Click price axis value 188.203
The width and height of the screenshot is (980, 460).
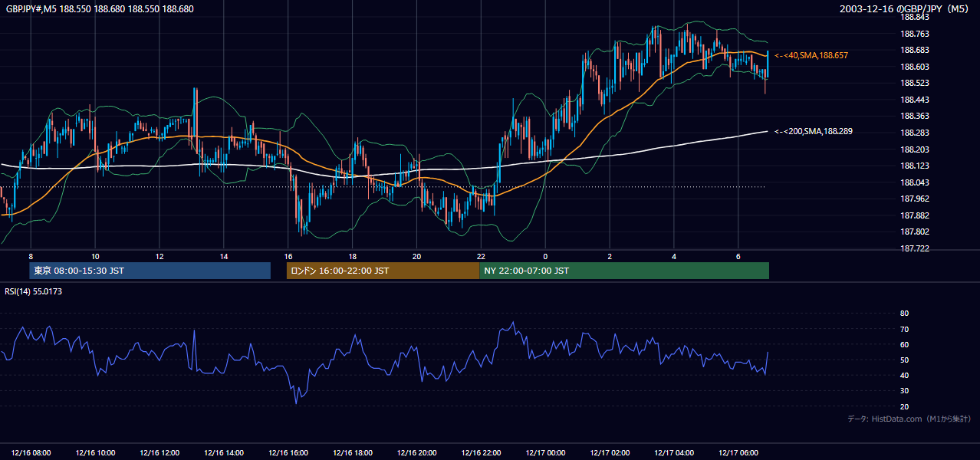pos(914,149)
